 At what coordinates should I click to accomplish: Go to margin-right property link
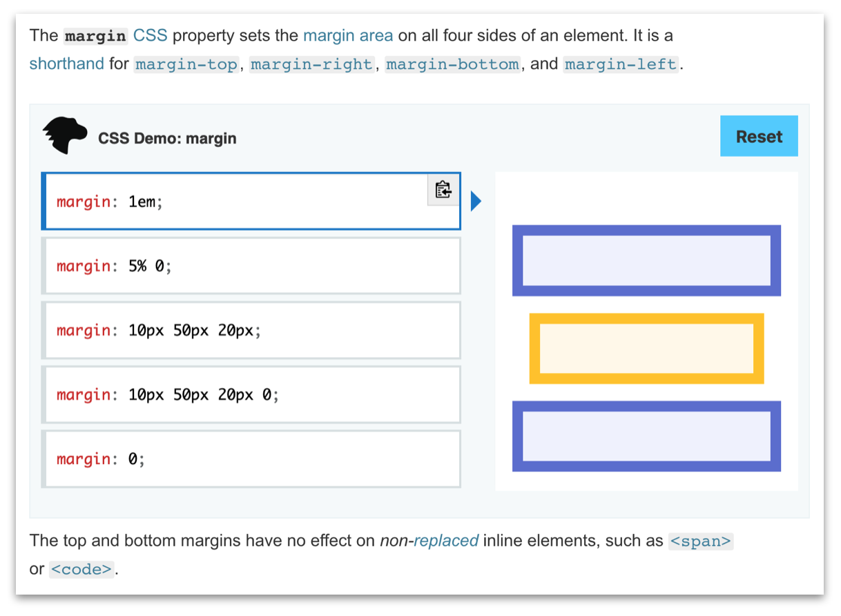pos(311,65)
